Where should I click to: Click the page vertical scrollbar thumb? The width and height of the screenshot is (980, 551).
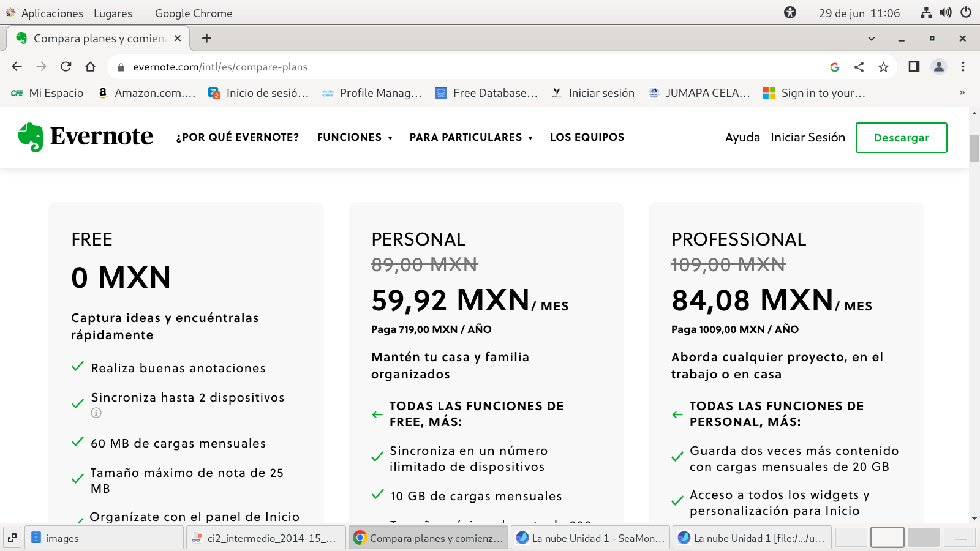[974, 148]
